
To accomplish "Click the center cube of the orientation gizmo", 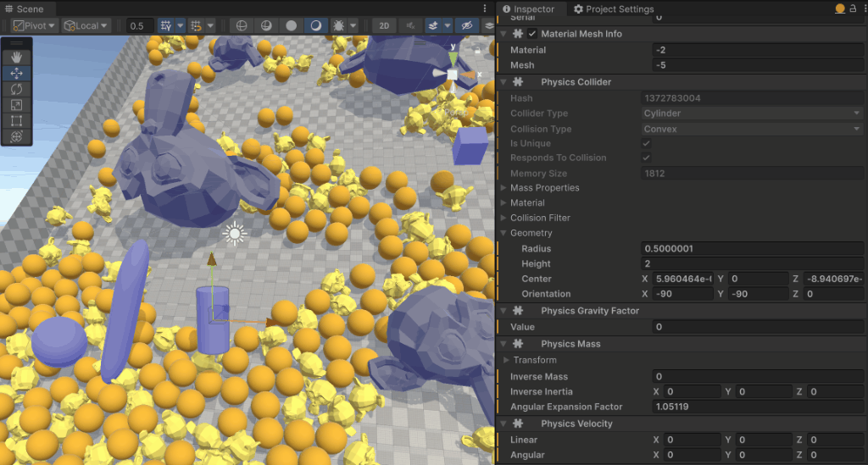I will [x=453, y=74].
